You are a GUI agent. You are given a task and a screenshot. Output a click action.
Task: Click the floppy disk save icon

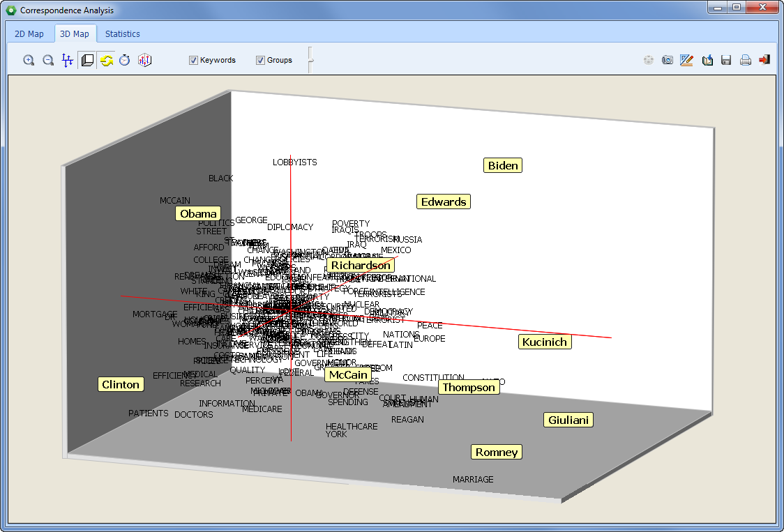tap(726, 61)
